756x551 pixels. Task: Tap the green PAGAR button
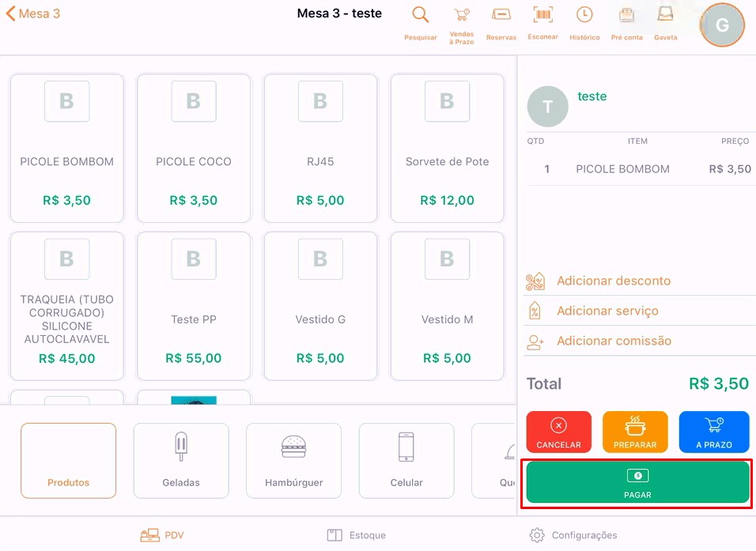[637, 482]
